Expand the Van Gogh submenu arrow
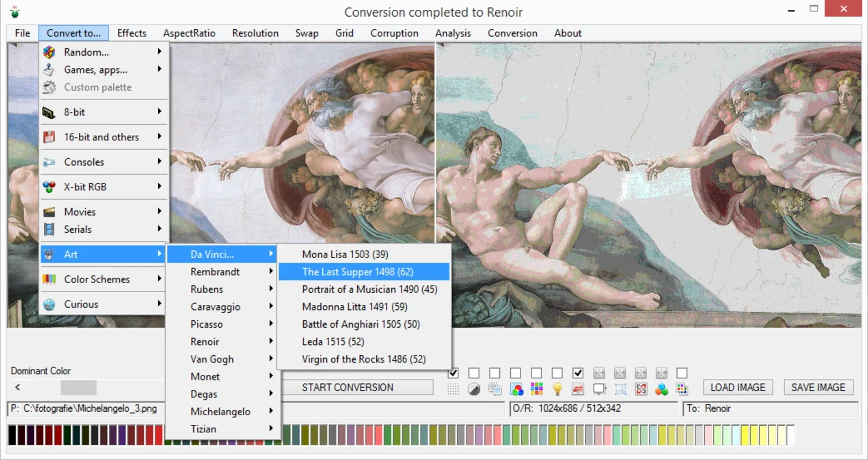Viewport: 868px width, 460px height. click(271, 359)
